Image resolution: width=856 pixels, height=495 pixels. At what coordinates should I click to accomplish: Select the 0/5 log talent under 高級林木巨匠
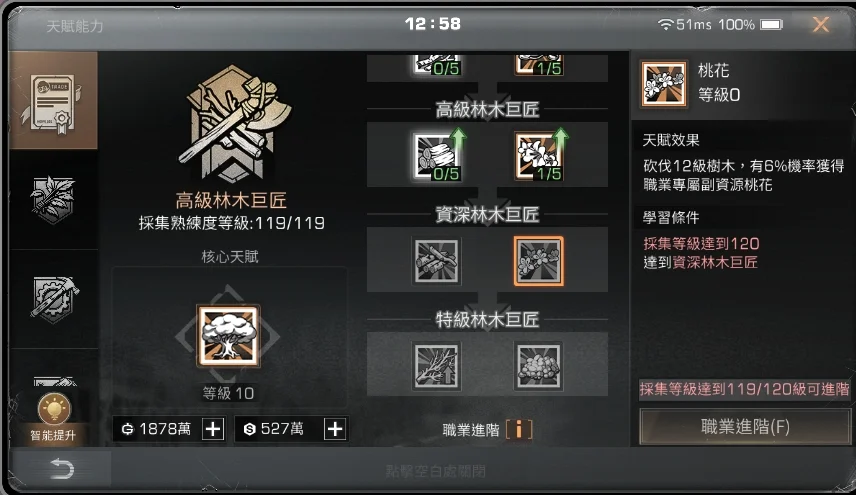coord(437,156)
